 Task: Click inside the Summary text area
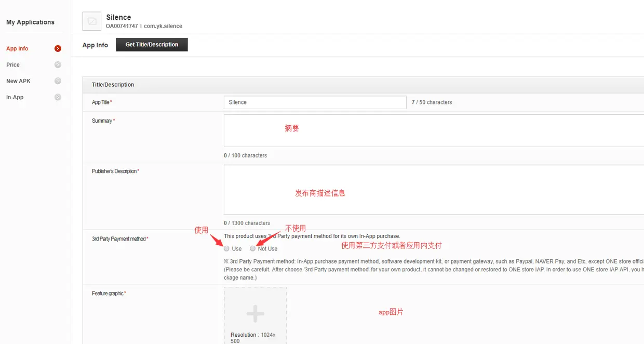434,130
